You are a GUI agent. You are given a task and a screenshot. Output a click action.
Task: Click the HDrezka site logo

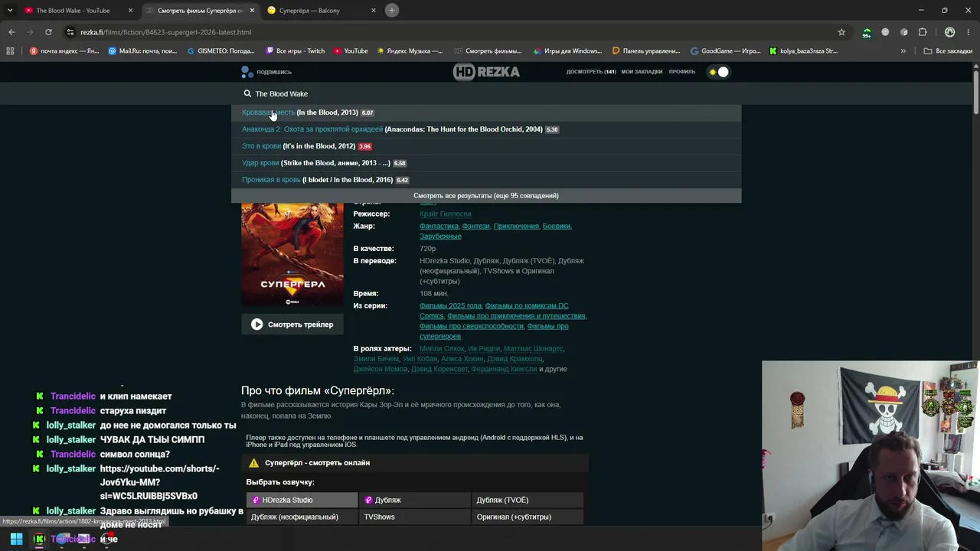pos(486,72)
